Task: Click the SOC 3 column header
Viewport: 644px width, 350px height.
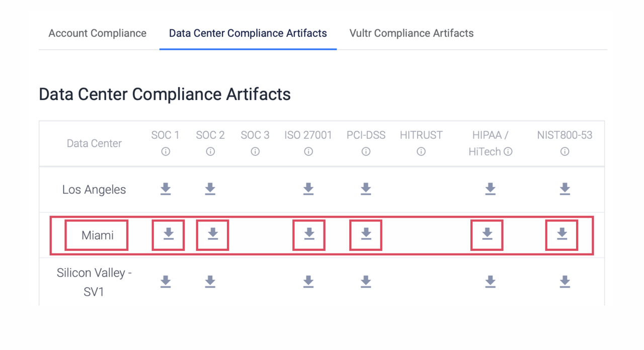Action: click(x=255, y=135)
